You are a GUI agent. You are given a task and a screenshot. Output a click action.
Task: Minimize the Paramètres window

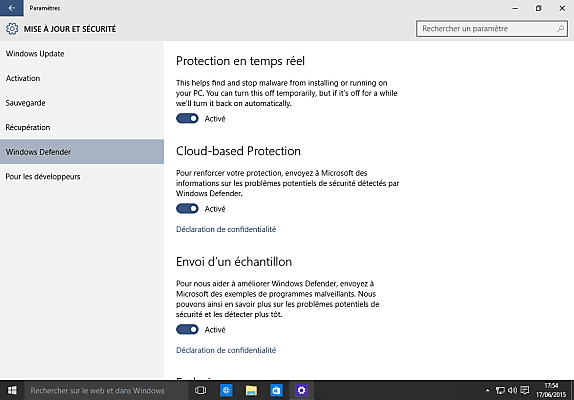click(515, 8)
